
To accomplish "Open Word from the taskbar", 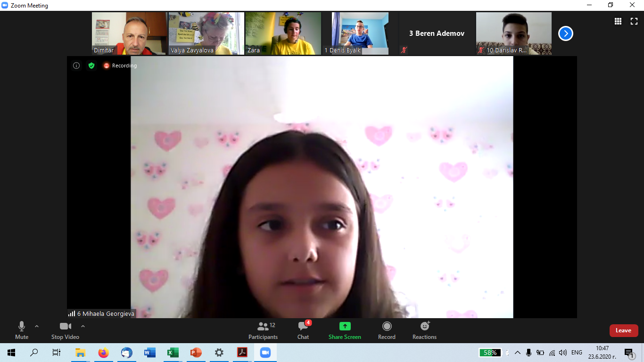I will click(149, 353).
